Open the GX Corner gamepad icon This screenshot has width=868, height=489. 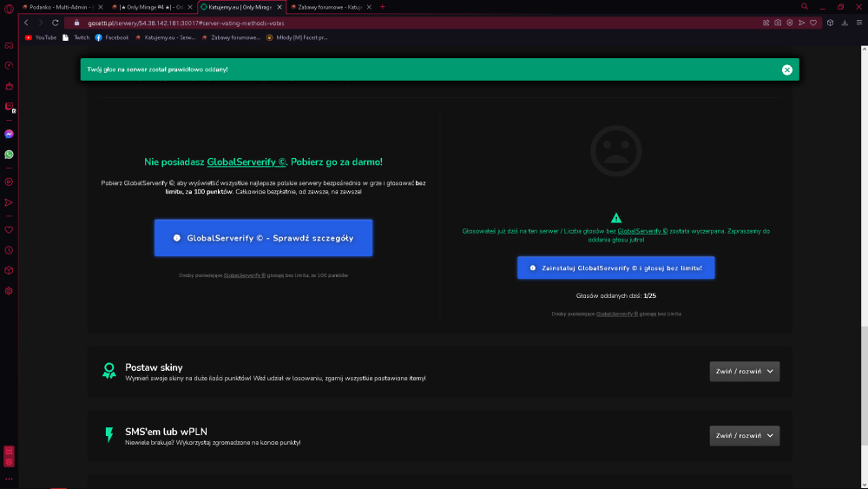click(9, 45)
